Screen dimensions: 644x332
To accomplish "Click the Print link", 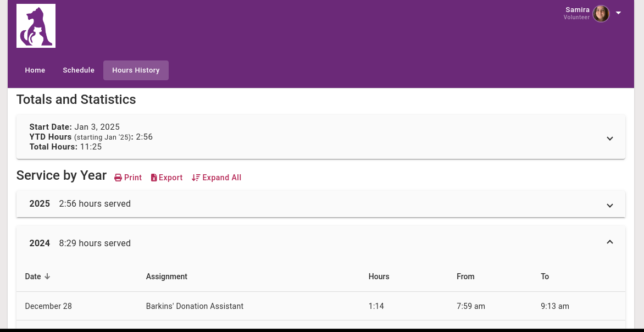I will [127, 178].
